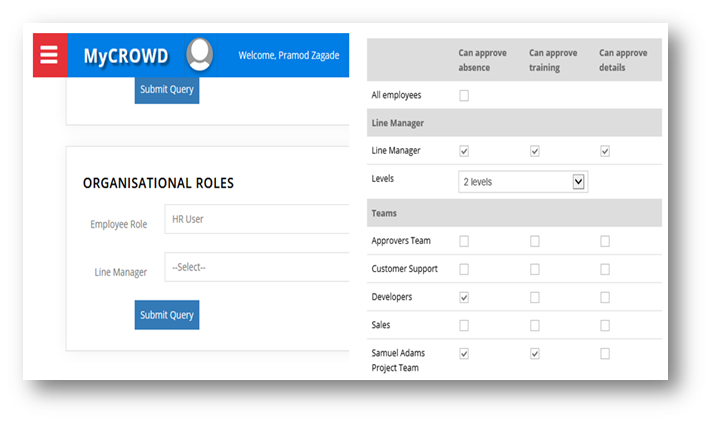Viewport: 711px width, 423px height.
Task: Uncheck Developers can approve absence
Action: [x=463, y=297]
